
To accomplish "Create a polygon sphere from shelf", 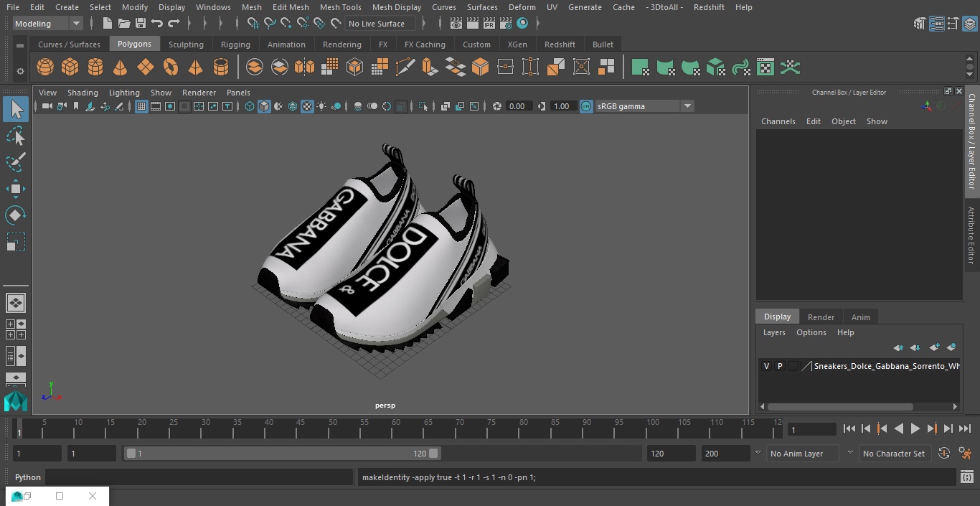I will point(45,67).
